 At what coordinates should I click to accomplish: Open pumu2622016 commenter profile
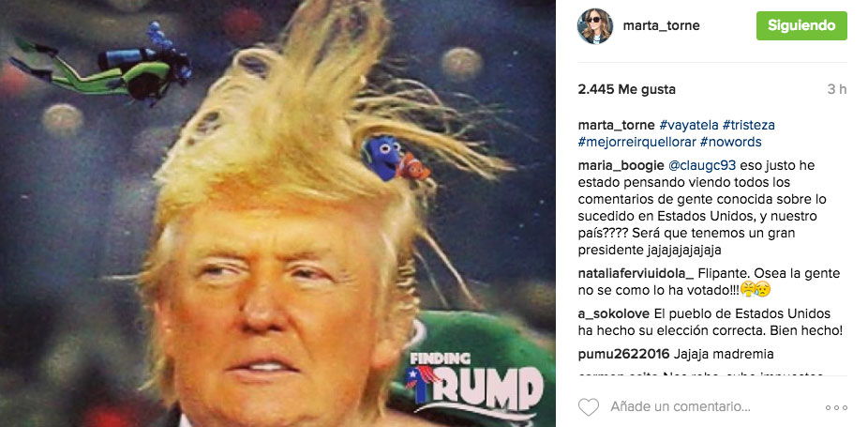tap(624, 354)
